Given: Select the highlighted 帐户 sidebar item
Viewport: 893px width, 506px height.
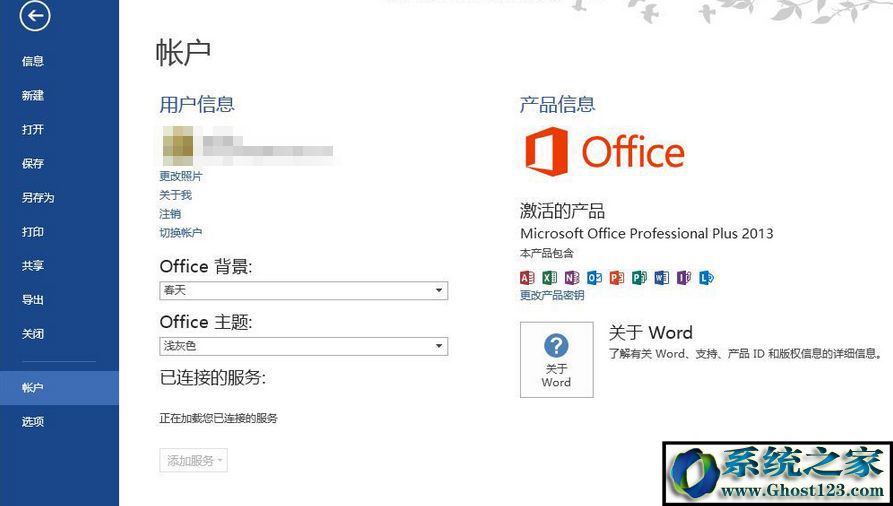Looking at the screenshot, I should [59, 388].
